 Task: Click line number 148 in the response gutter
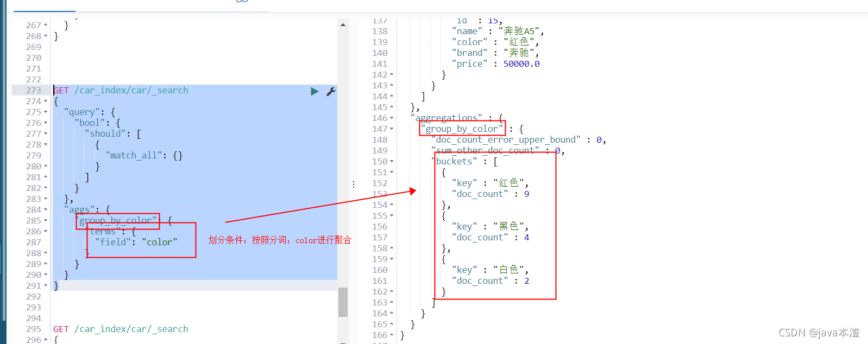pos(380,140)
